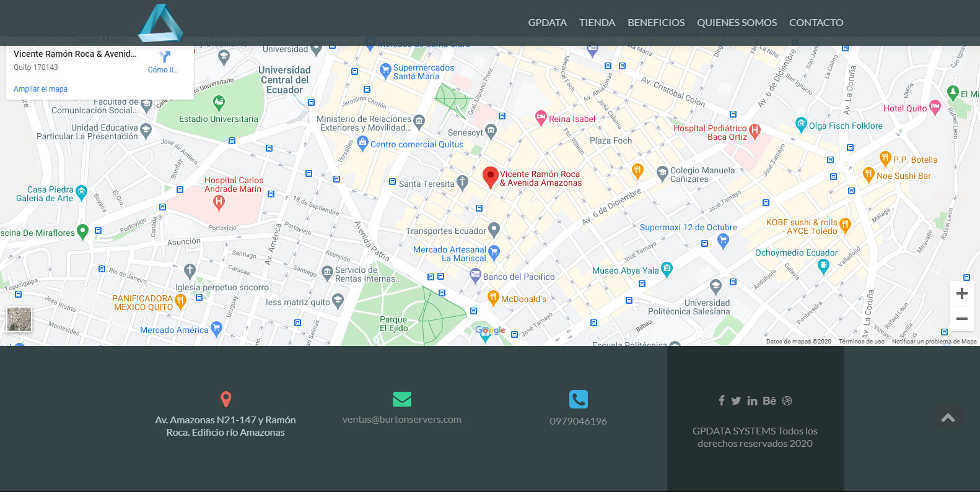
Task: Select the Museo Abya Yala pin
Action: (667, 269)
